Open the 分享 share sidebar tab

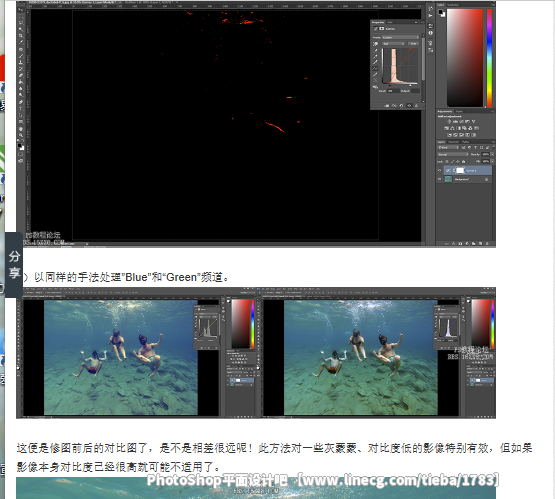pyautogui.click(x=14, y=265)
